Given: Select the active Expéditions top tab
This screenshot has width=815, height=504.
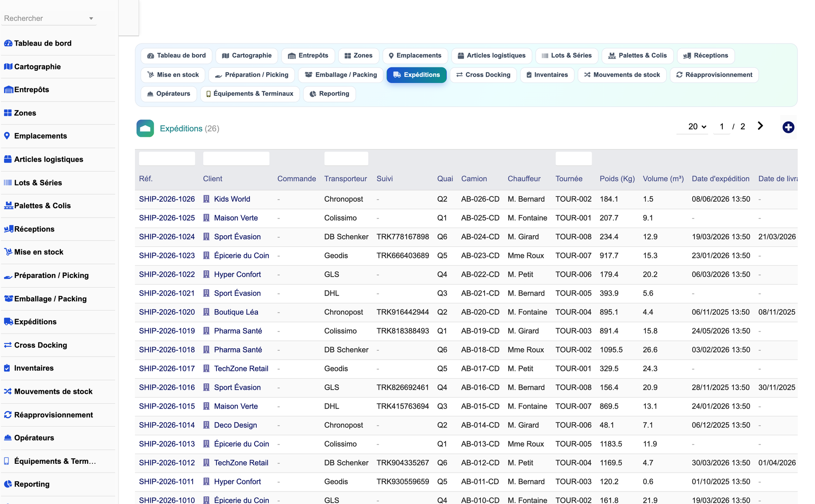Looking at the screenshot, I should pyautogui.click(x=416, y=75).
